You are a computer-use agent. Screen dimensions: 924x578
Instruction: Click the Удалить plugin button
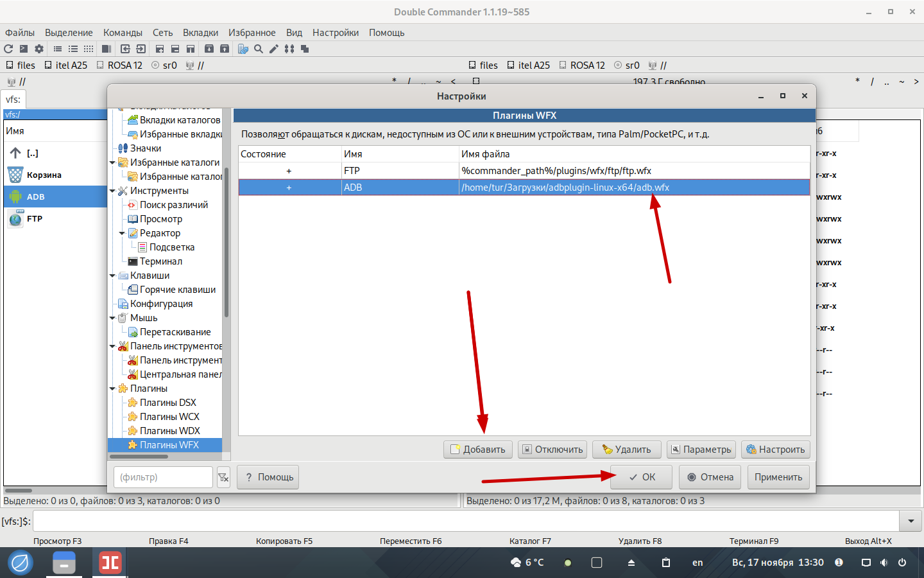[627, 450]
